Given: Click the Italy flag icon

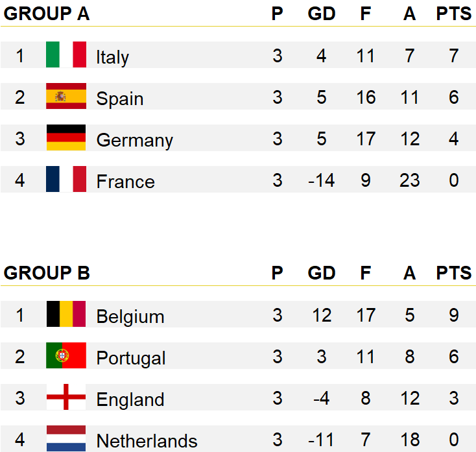Looking at the screenshot, I should (66, 54).
